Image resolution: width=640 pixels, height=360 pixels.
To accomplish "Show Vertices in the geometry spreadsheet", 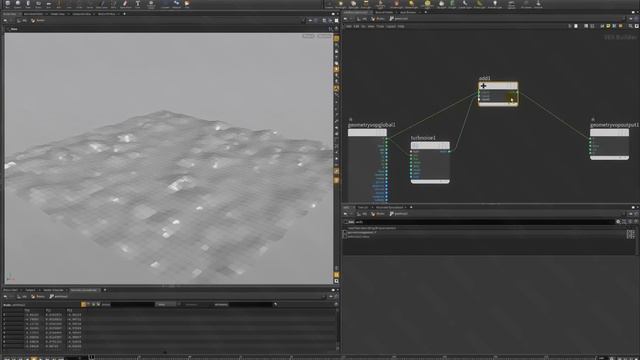I will [x=88, y=304].
